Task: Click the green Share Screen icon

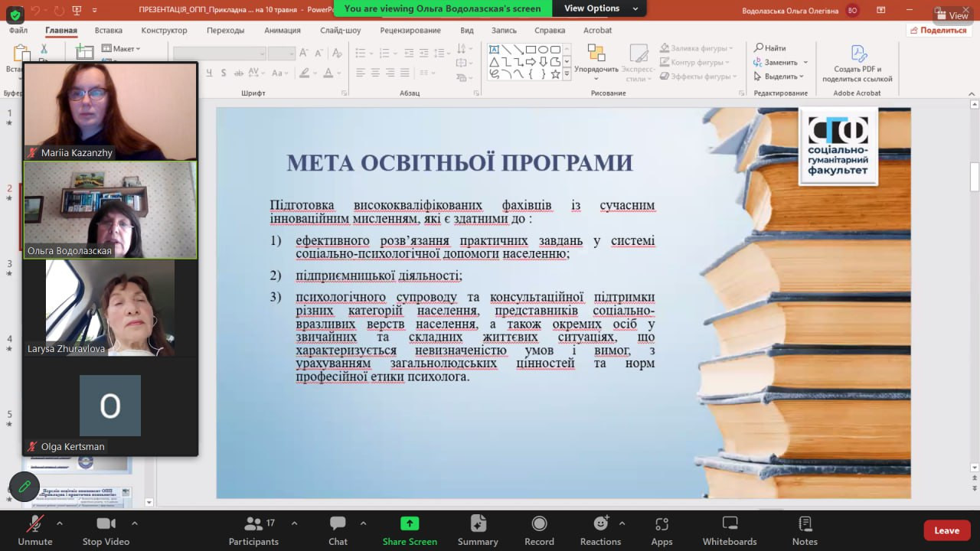Action: tap(410, 524)
